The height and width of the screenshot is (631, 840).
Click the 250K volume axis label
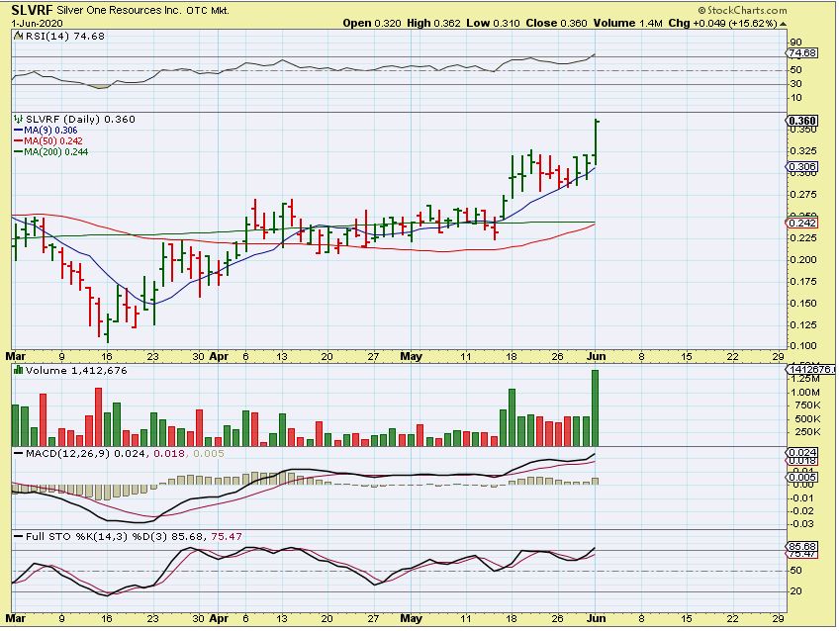pyautogui.click(x=806, y=432)
